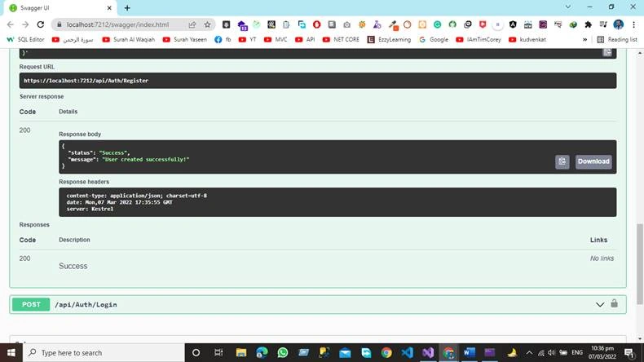Open the IAmTimCorey bookmark
The image size is (644, 362).
click(479, 39)
